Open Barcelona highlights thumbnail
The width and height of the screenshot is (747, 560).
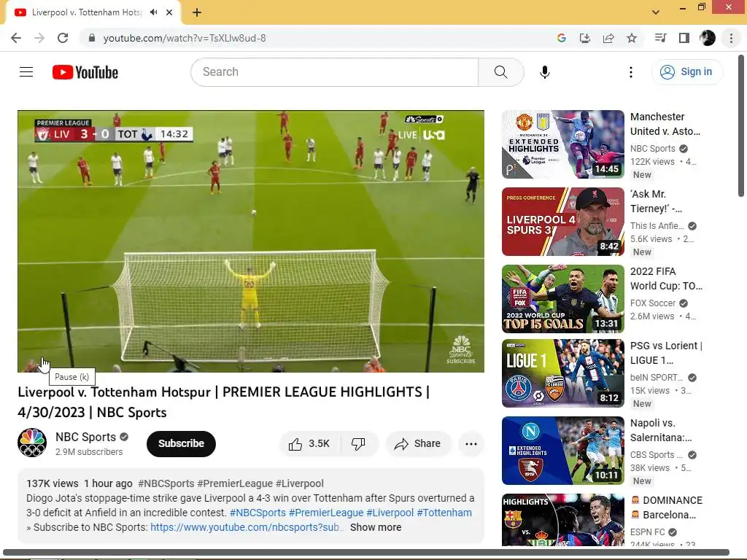563,519
